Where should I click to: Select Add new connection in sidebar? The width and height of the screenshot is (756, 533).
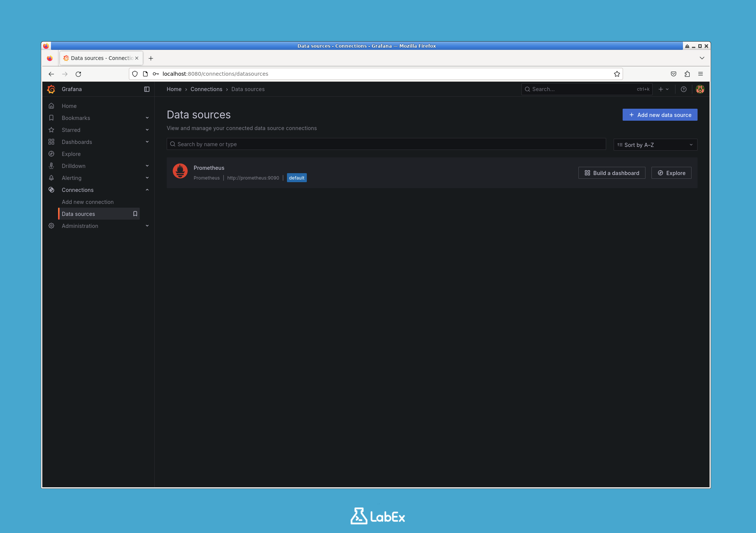(88, 202)
